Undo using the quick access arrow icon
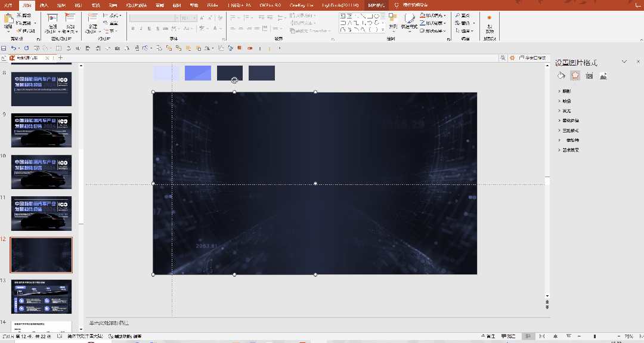 (14, 48)
